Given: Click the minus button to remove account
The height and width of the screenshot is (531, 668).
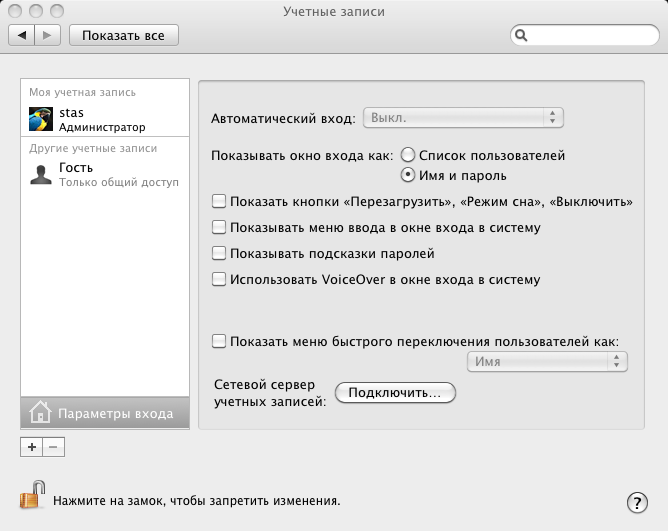Looking at the screenshot, I should click(54, 447).
